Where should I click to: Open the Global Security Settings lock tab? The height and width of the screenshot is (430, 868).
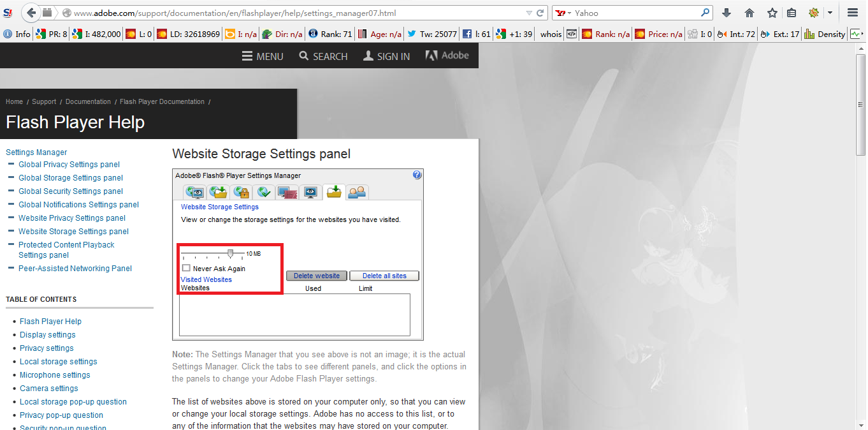point(241,191)
